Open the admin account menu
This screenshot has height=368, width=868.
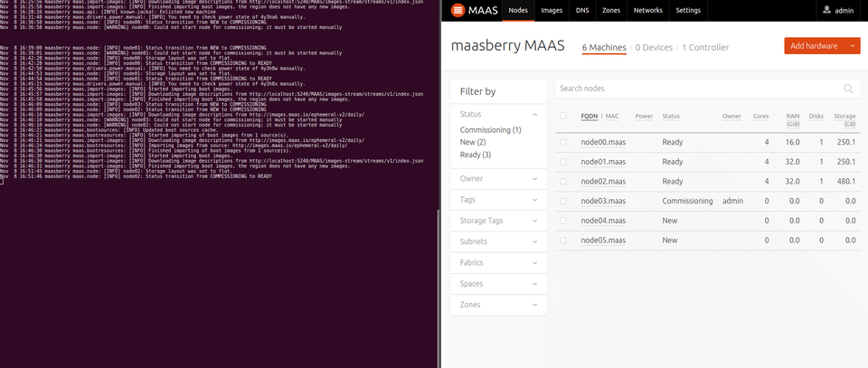pyautogui.click(x=839, y=11)
